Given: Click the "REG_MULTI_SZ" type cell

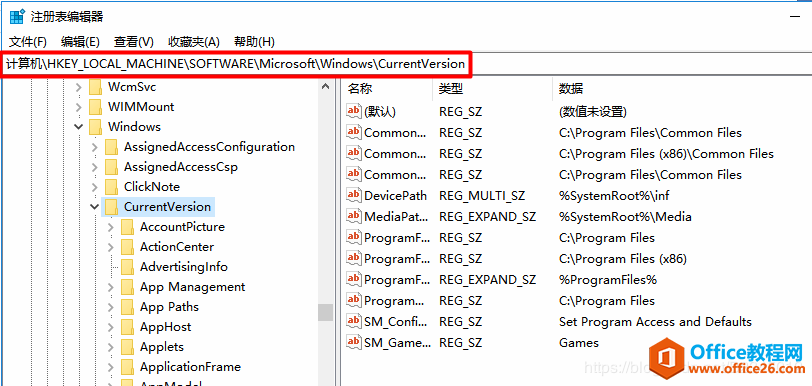Looking at the screenshot, I should 482,196.
